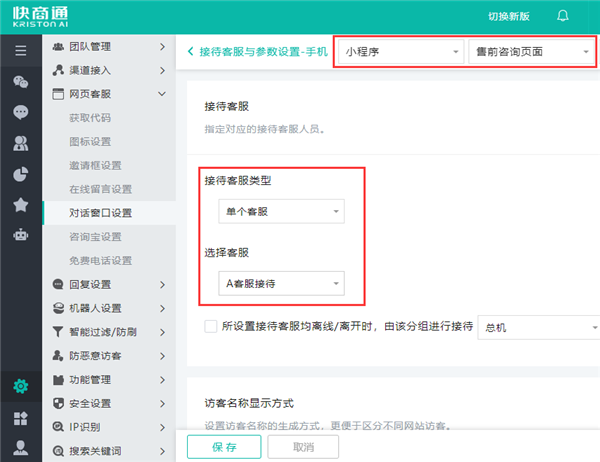This screenshot has height=462, width=600.
Task: Select 对话窗口设置 in side menu
Action: pyautogui.click(x=100, y=213)
